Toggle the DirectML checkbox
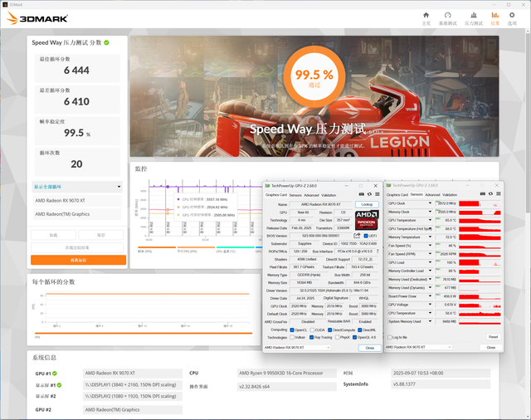This screenshot has height=420, width=531. [x=360, y=330]
